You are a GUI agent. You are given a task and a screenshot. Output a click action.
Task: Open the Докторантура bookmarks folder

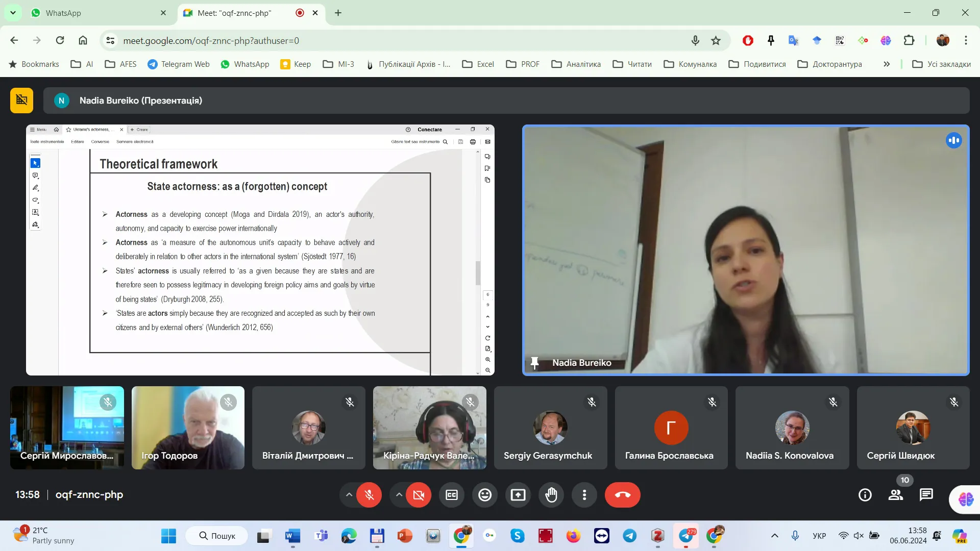830,64
